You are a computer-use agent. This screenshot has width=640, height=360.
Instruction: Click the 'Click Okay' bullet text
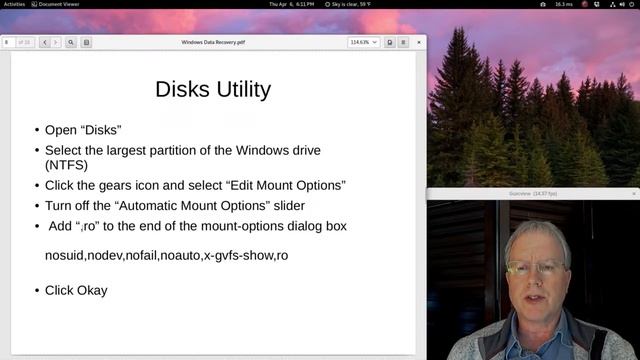click(76, 291)
